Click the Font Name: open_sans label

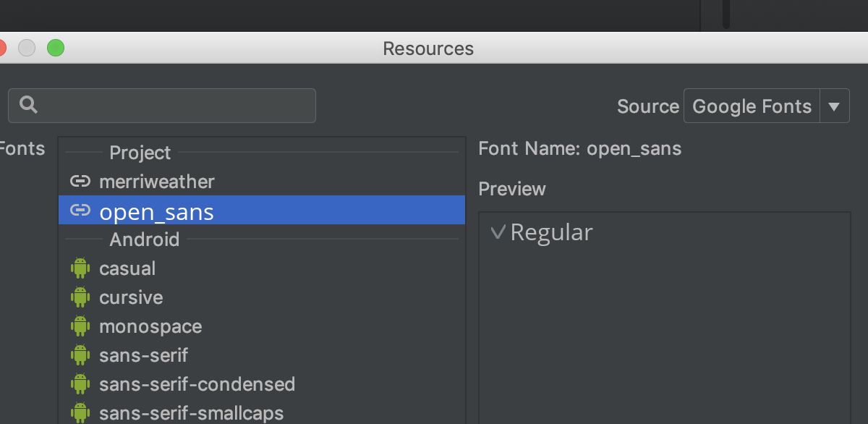coord(580,149)
